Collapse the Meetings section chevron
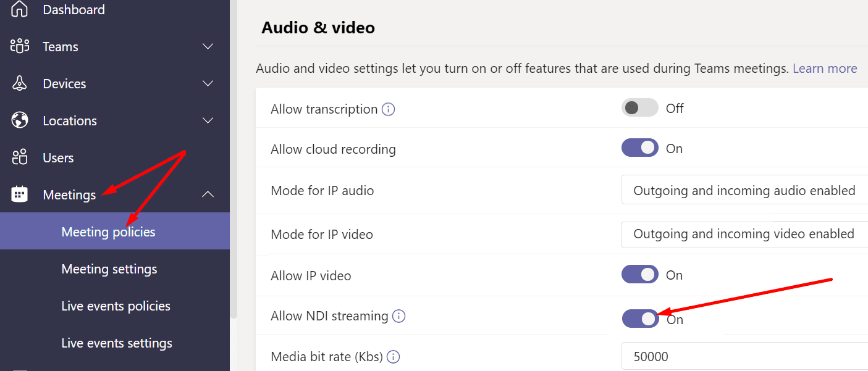The width and height of the screenshot is (868, 371). (208, 194)
